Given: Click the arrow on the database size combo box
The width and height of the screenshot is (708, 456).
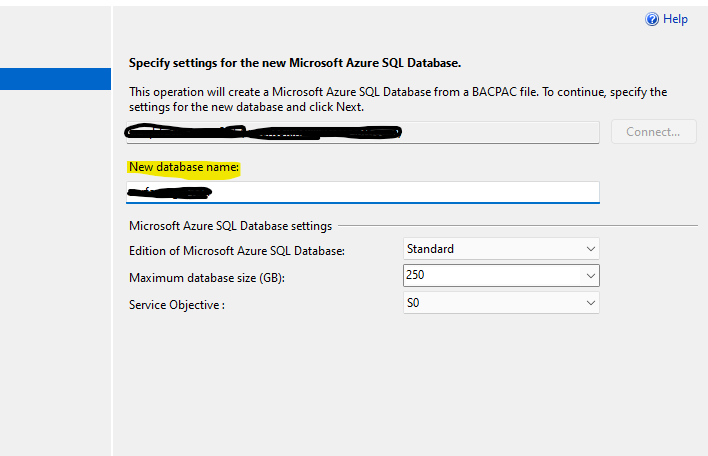Looking at the screenshot, I should (x=589, y=275).
